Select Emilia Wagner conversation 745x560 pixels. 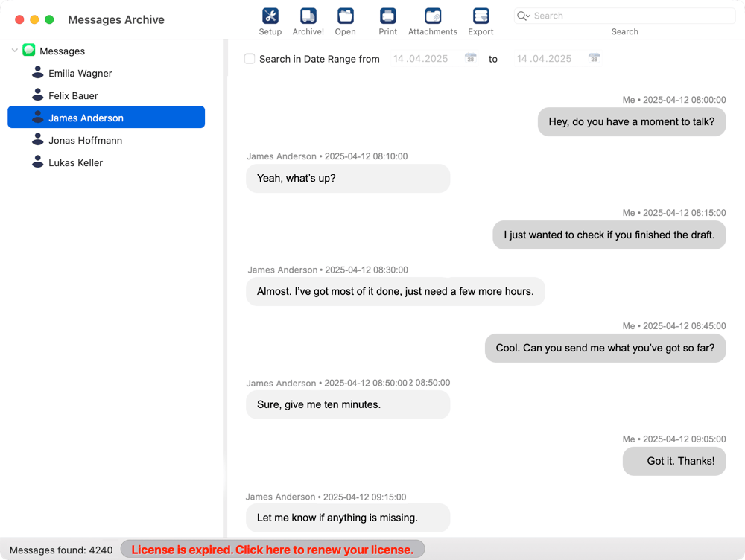click(80, 74)
